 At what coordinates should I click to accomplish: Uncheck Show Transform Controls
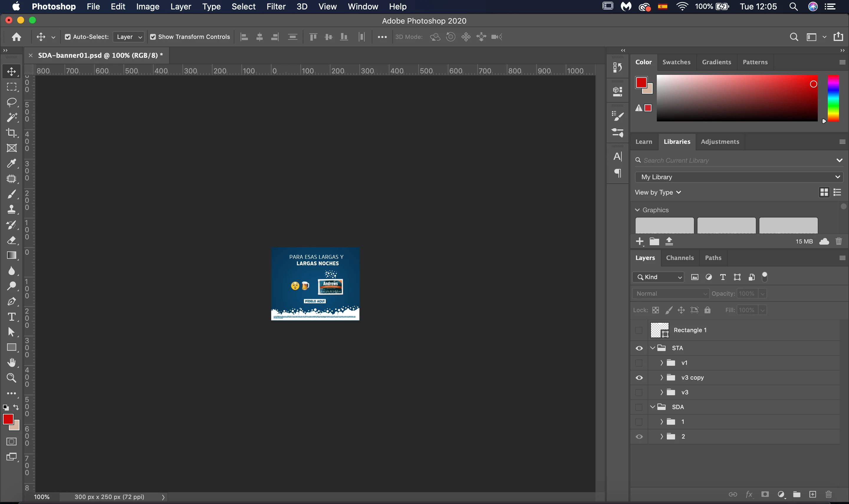coord(153,37)
